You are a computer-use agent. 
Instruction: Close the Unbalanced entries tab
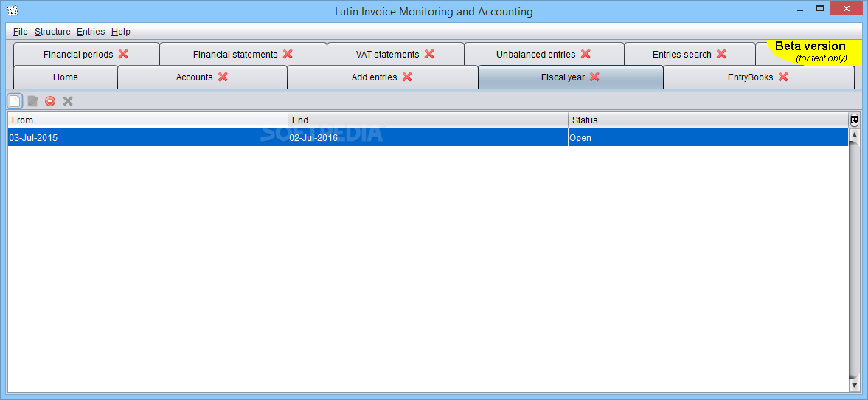tap(586, 54)
